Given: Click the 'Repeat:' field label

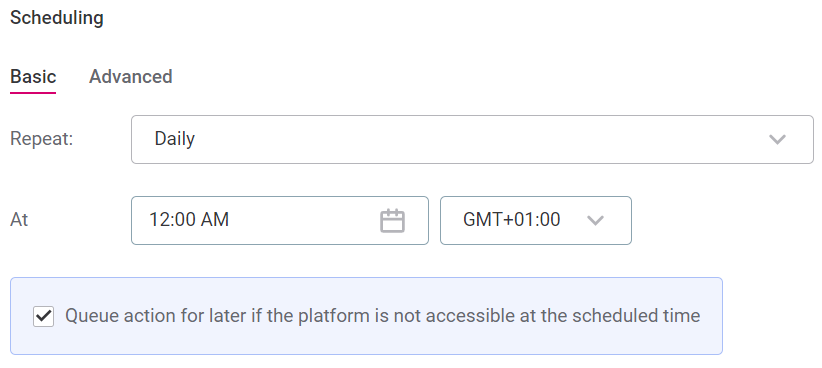Looking at the screenshot, I should pyautogui.click(x=42, y=139).
